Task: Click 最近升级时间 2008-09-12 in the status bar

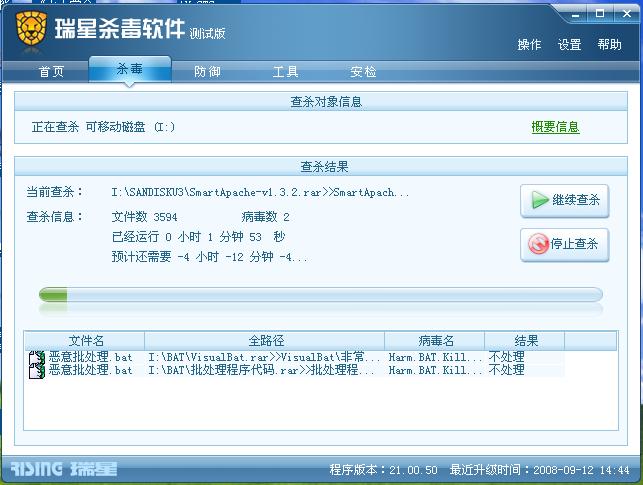Action: pyautogui.click(x=539, y=469)
